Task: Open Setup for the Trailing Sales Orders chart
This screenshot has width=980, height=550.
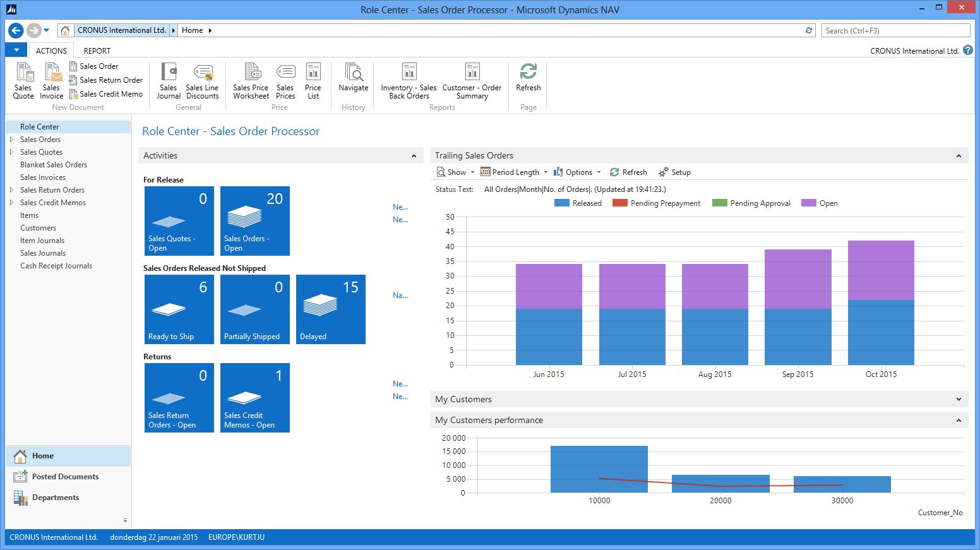Action: coord(674,172)
